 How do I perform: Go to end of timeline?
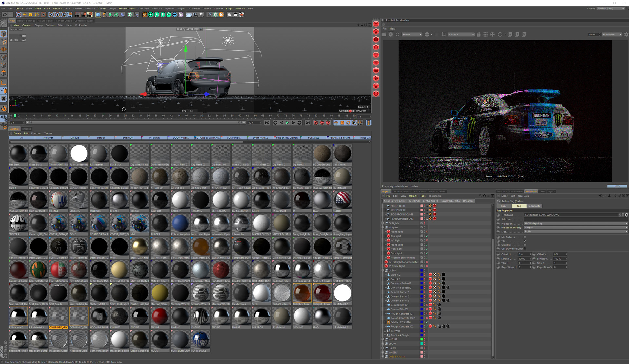pyautogui.click(x=307, y=123)
